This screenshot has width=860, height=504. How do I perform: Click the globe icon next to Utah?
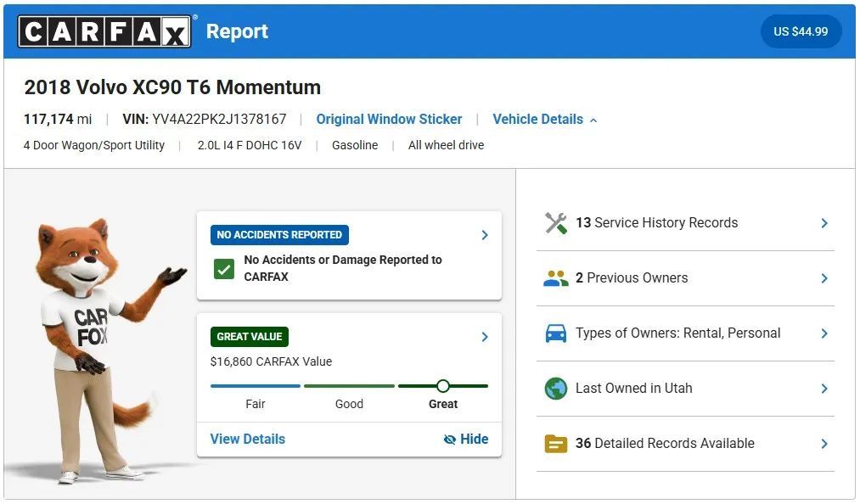pos(555,389)
